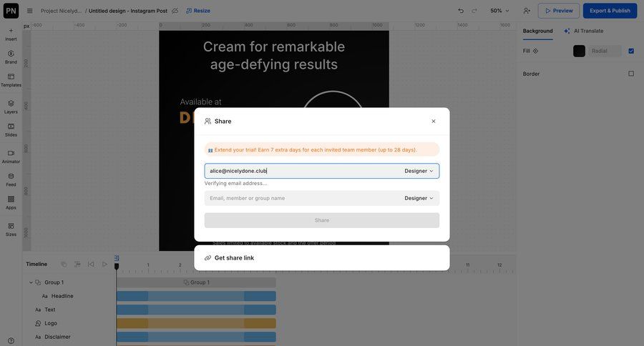The width and height of the screenshot is (644, 346).
Task: Click the undo arrow icon
Action: 461,11
